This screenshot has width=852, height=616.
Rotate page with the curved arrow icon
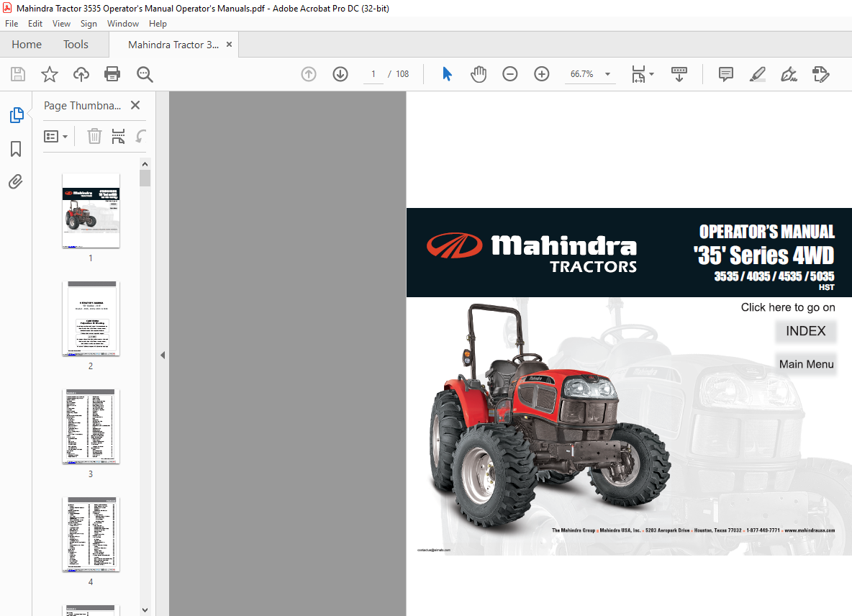(x=141, y=136)
